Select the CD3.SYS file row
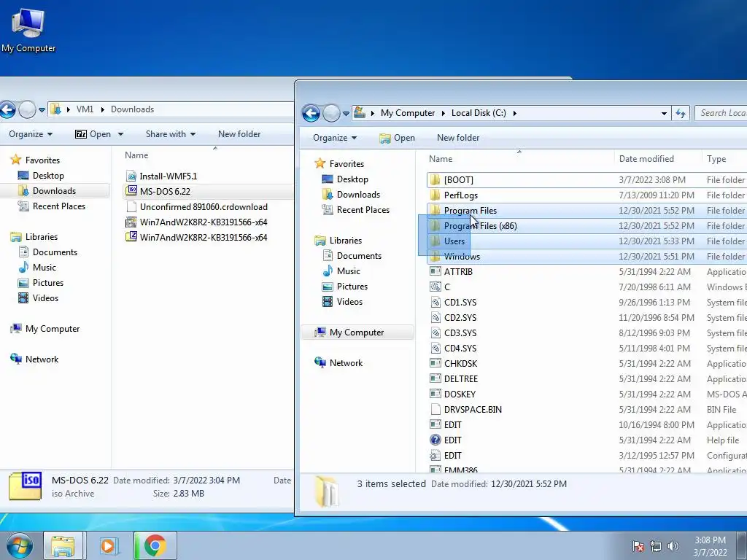This screenshot has width=747, height=560. click(587, 332)
